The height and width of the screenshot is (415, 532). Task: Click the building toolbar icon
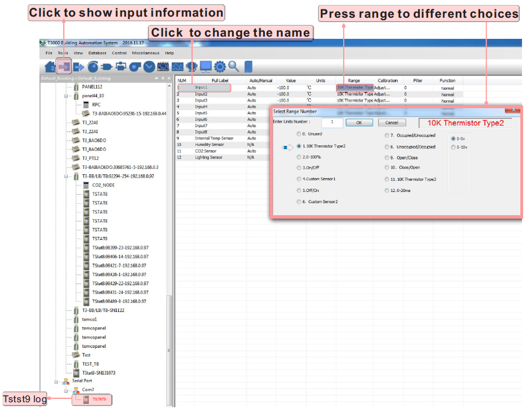tap(248, 67)
